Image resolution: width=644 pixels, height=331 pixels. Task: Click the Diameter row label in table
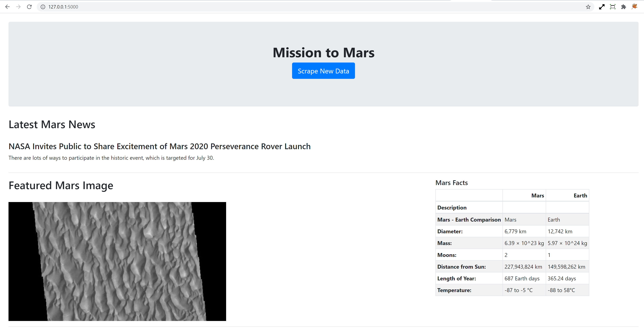(x=450, y=232)
